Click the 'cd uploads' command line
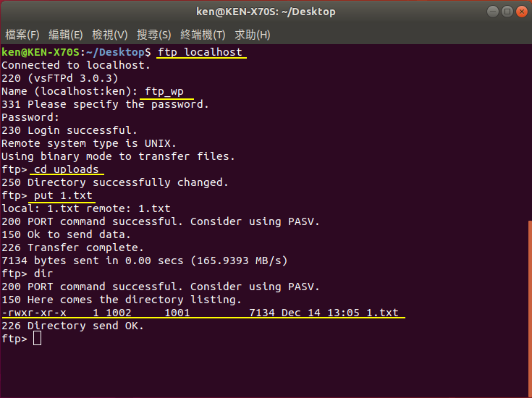532x398 pixels. click(x=66, y=169)
